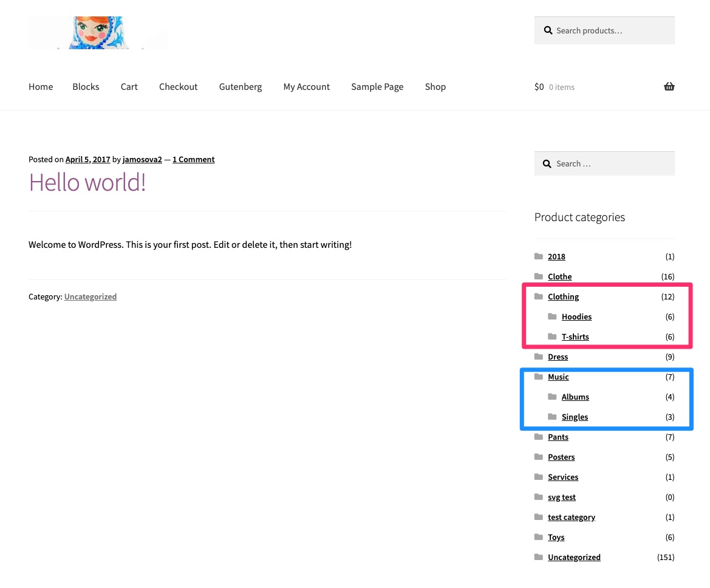Click the folder icon next to Uncategorized category
Screen dimensions: 710x588
pos(539,557)
